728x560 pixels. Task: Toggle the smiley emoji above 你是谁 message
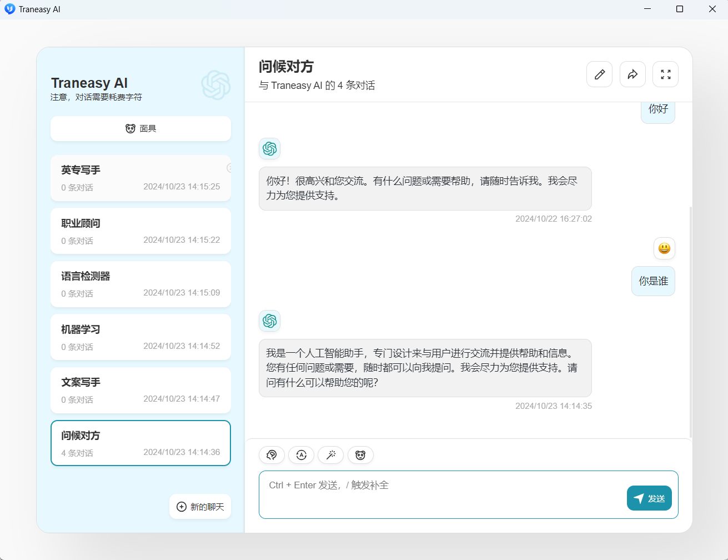pyautogui.click(x=664, y=248)
